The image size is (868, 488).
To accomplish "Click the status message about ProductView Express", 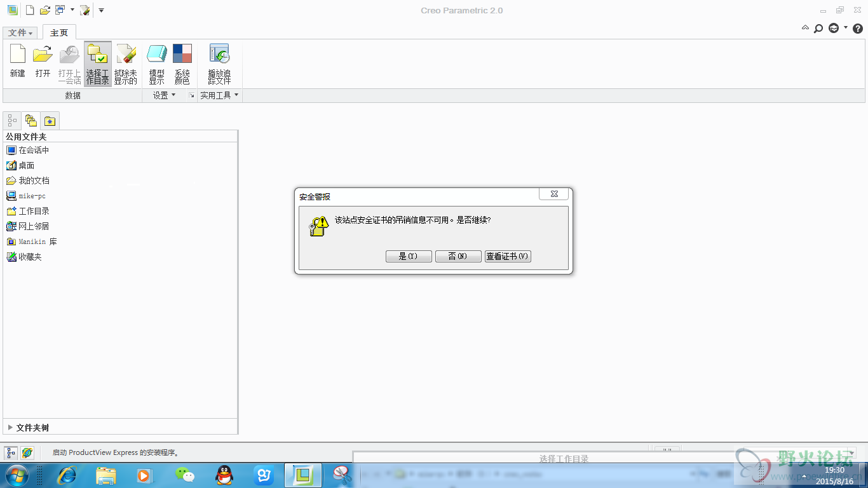I will [x=116, y=453].
